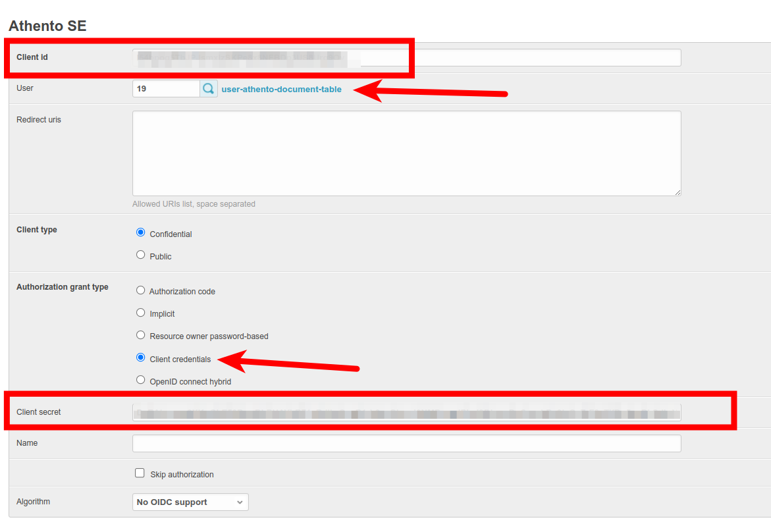Select the Confidential client type
This screenshot has width=771, height=532.
coord(140,232)
